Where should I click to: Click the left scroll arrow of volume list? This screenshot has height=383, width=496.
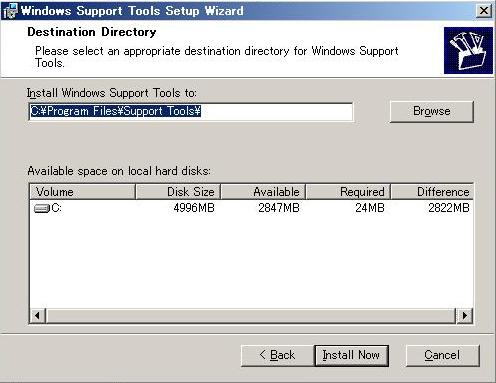pos(38,315)
